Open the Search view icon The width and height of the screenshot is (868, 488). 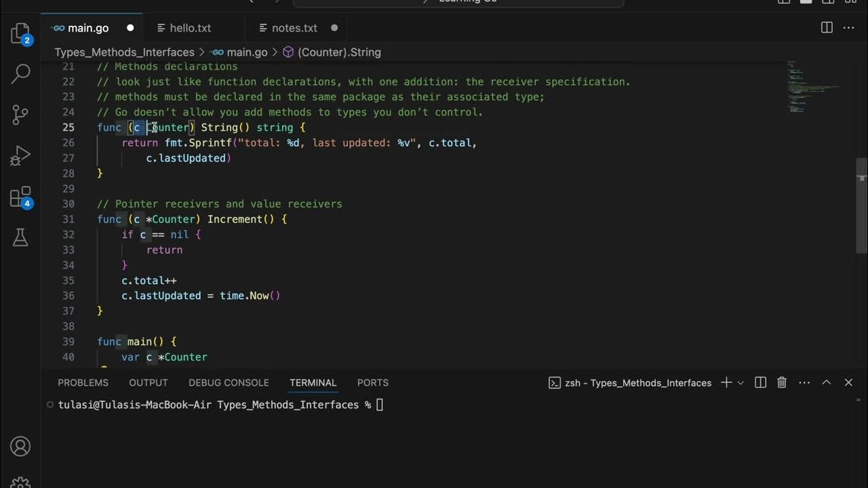tap(20, 73)
